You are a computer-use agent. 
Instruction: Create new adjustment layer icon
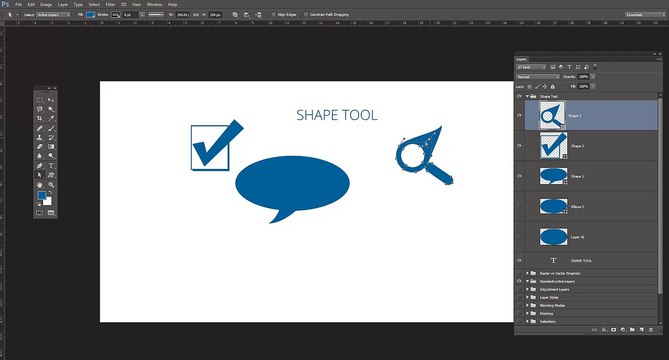coord(623,330)
